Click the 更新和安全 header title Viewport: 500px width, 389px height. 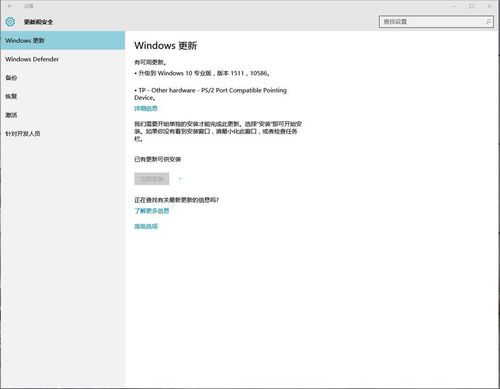[x=38, y=22]
